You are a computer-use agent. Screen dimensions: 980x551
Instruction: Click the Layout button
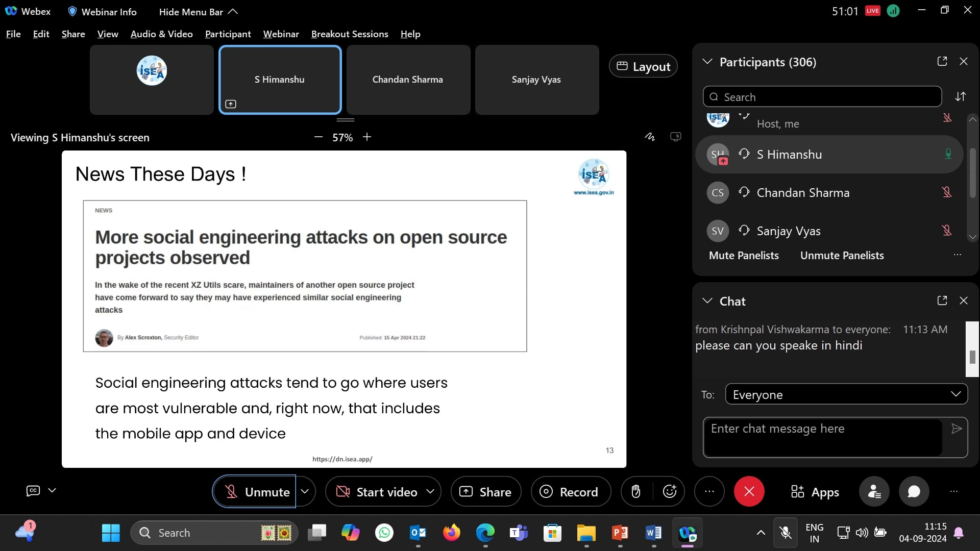click(x=643, y=66)
